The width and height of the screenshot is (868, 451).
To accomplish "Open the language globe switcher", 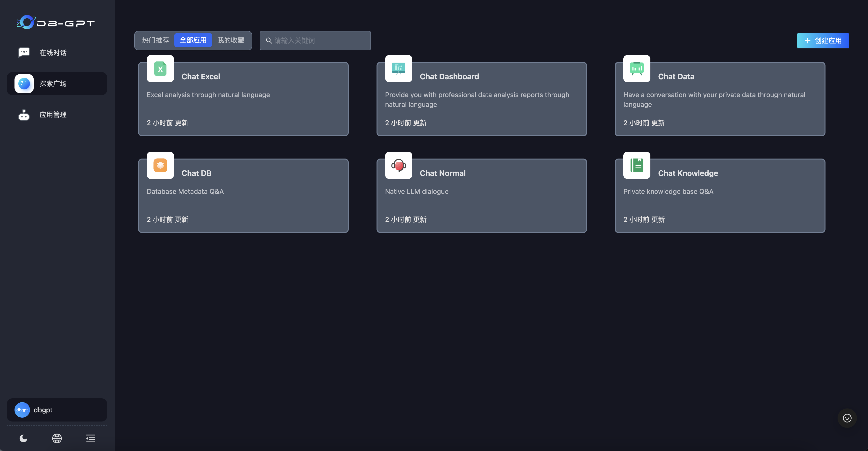I will point(57,438).
